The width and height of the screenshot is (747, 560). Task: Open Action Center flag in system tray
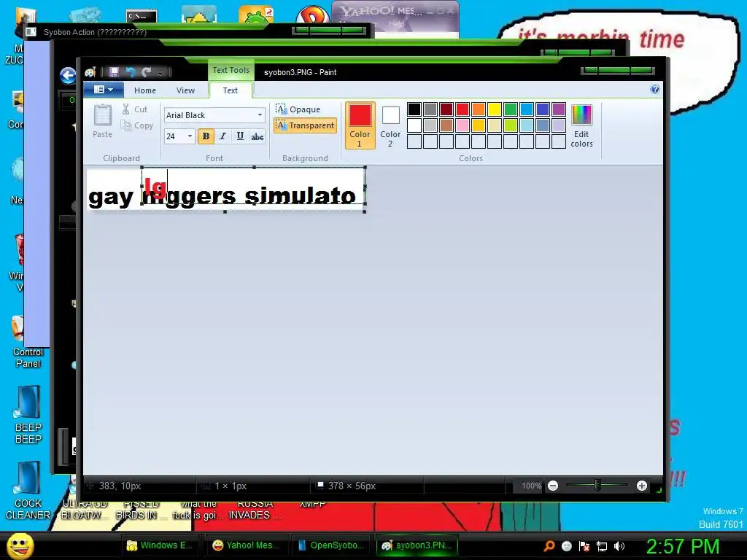point(584,546)
